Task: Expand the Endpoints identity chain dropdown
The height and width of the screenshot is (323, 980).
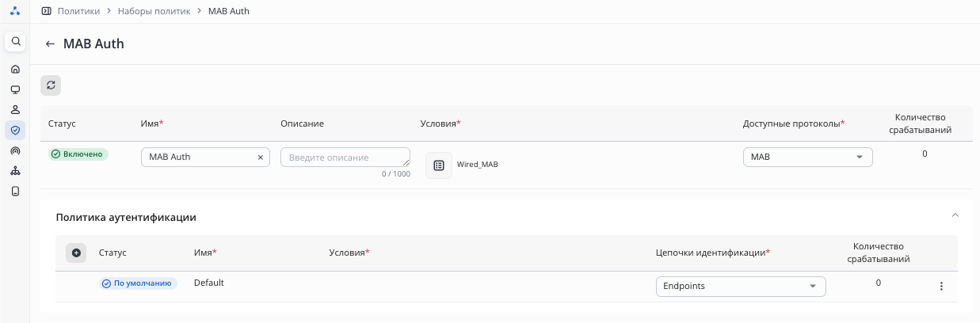Action: pyautogui.click(x=740, y=286)
